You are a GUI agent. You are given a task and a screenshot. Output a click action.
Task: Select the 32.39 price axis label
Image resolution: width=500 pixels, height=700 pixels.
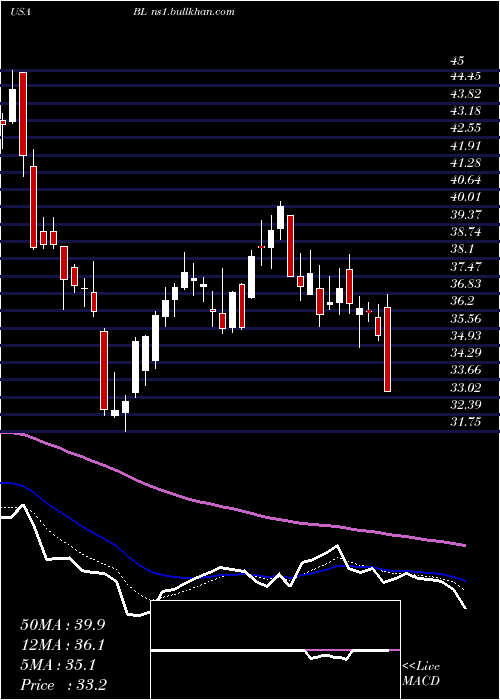pos(466,405)
